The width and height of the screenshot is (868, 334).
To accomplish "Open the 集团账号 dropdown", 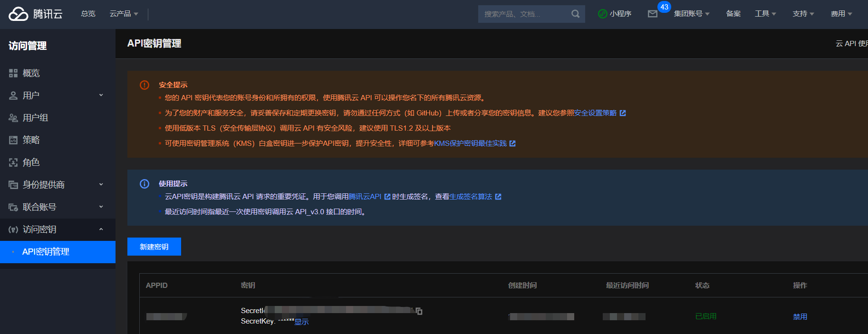I will tap(692, 14).
